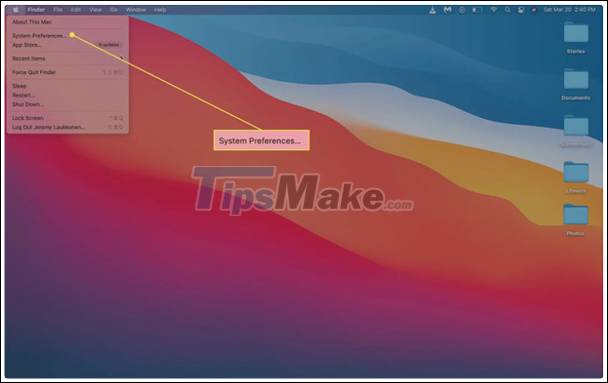The width and height of the screenshot is (608, 383).
Task: Open Spotlight search magnifier icon
Action: pyautogui.click(x=507, y=10)
